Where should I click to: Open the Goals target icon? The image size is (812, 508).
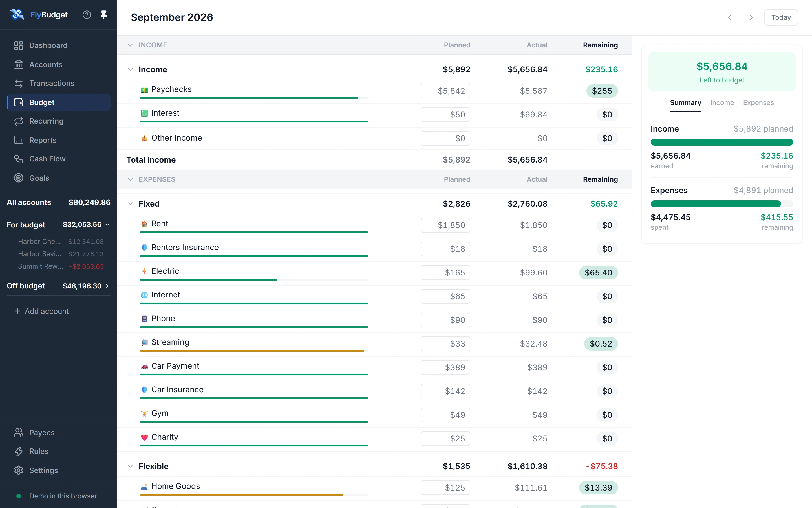(x=18, y=178)
